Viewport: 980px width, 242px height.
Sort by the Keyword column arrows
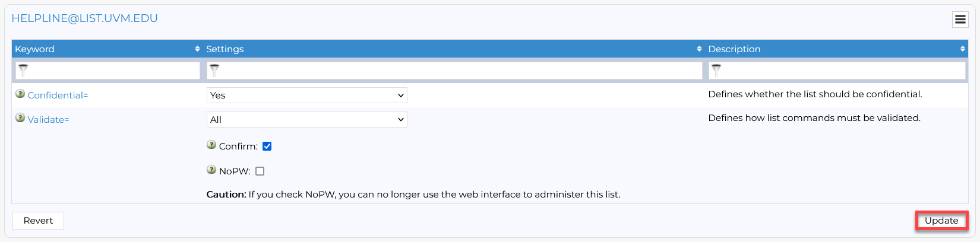(x=197, y=49)
